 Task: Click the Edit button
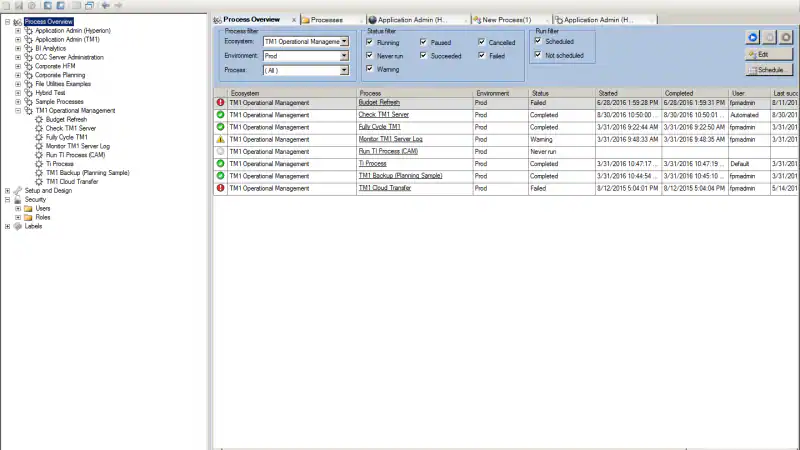pos(769,54)
